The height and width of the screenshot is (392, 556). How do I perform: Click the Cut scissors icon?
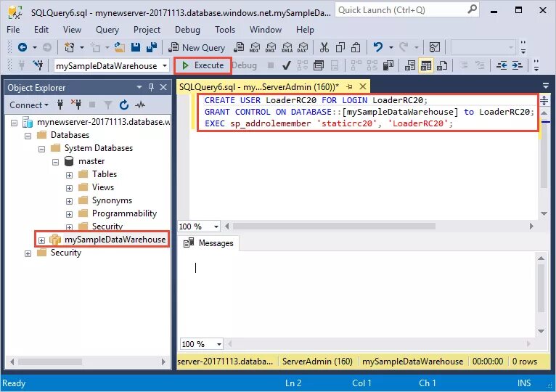[x=324, y=47]
